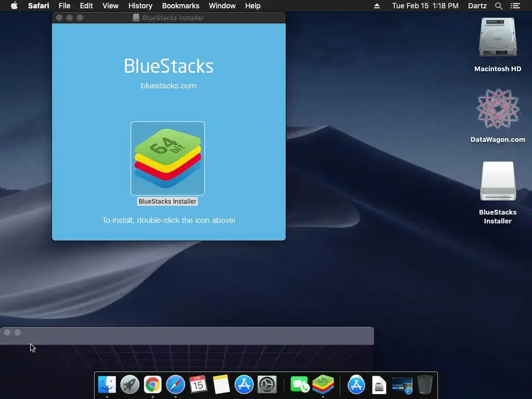Open Finder from the Dock

[x=107, y=385]
